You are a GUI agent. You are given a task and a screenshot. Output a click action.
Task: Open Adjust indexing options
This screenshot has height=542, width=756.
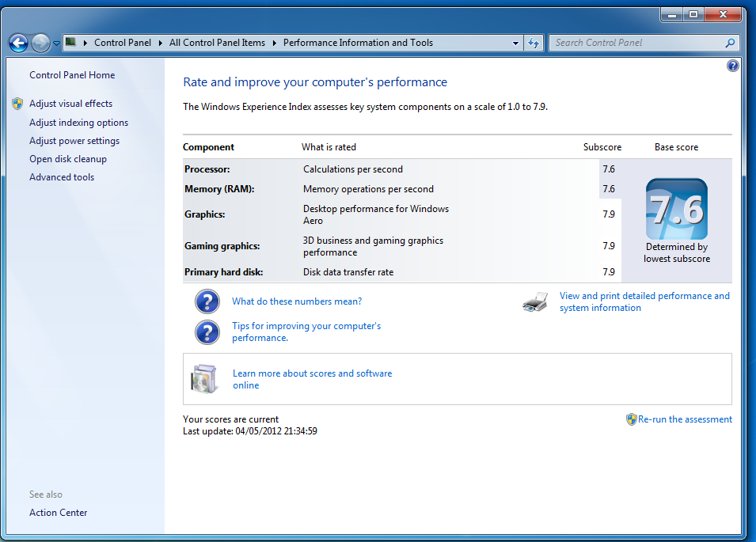78,123
